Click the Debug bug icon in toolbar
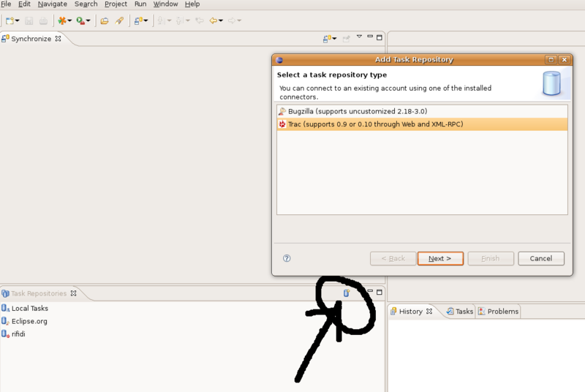The height and width of the screenshot is (392, 585). tap(62, 21)
